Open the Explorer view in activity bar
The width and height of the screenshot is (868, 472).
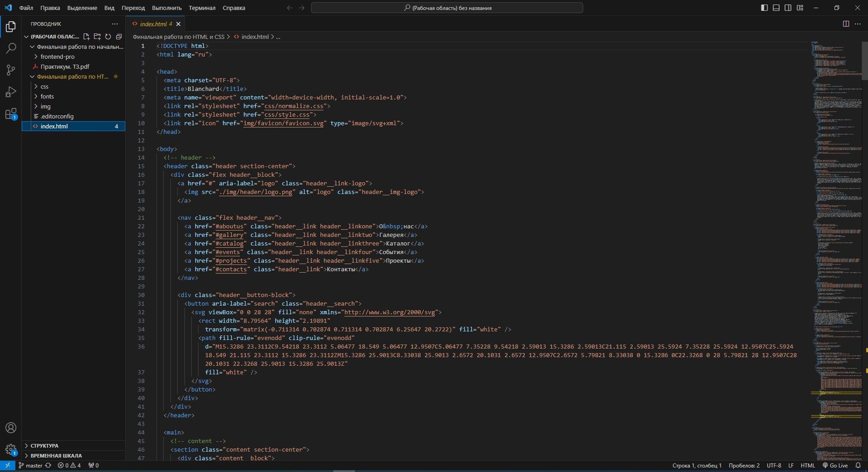[x=11, y=27]
